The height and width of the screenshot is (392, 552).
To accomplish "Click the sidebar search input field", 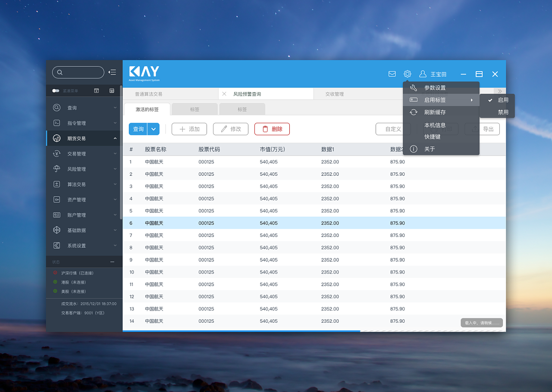I will 78,72.
